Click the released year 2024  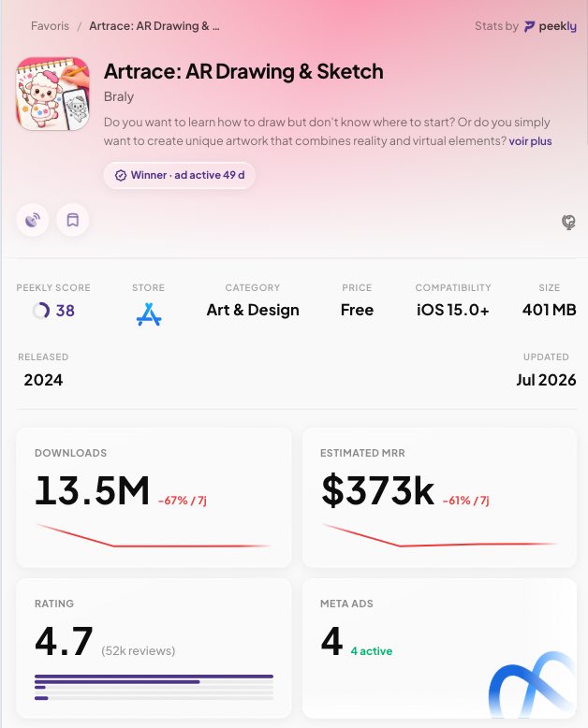click(43, 380)
